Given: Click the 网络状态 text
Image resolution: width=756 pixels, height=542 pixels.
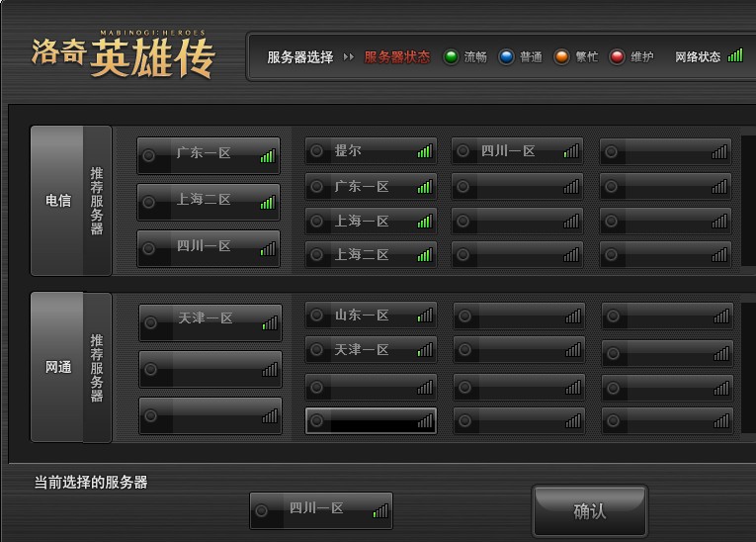Looking at the screenshot, I should coord(698,57).
